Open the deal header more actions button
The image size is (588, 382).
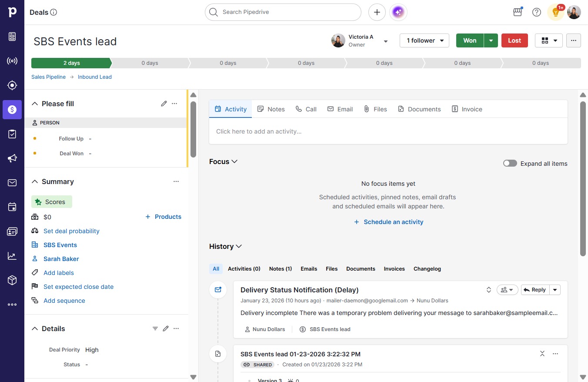tap(574, 40)
